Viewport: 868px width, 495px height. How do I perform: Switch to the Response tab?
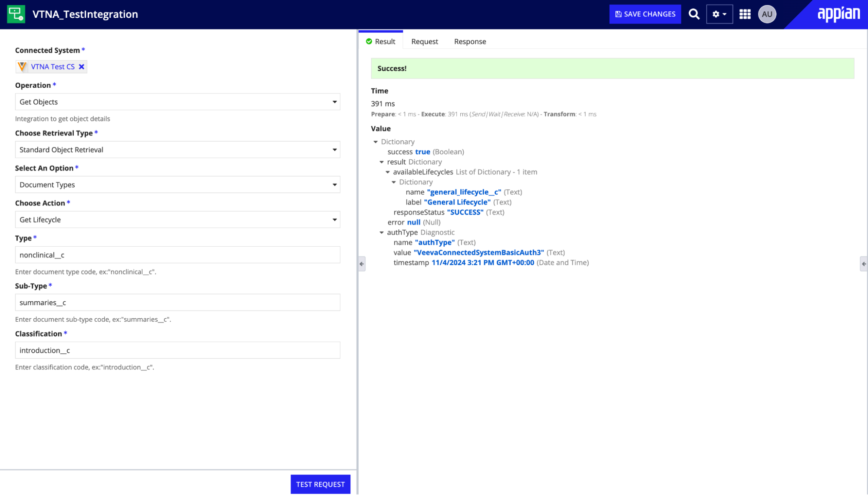pos(470,42)
